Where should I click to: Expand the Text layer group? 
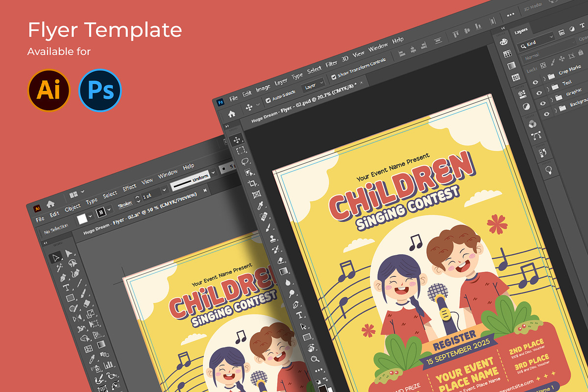547,90
